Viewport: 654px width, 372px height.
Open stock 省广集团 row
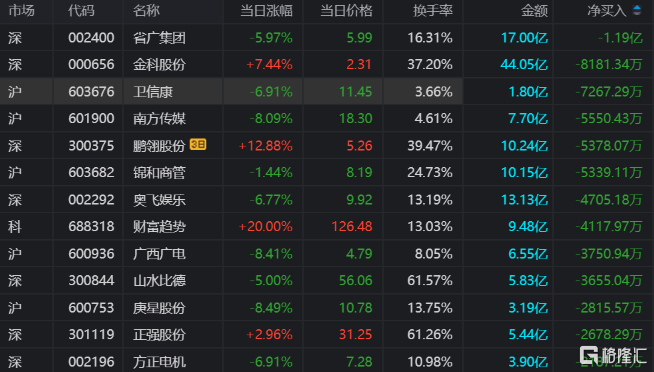(327, 38)
